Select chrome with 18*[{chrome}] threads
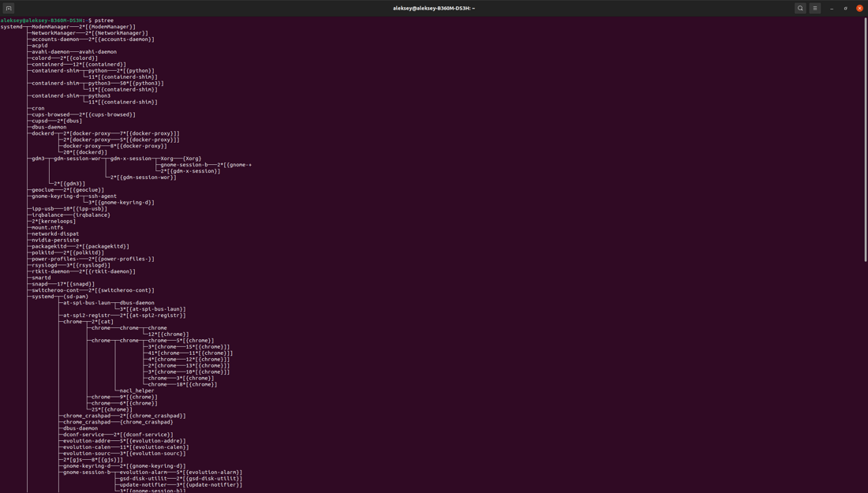The image size is (868, 493). [182, 385]
